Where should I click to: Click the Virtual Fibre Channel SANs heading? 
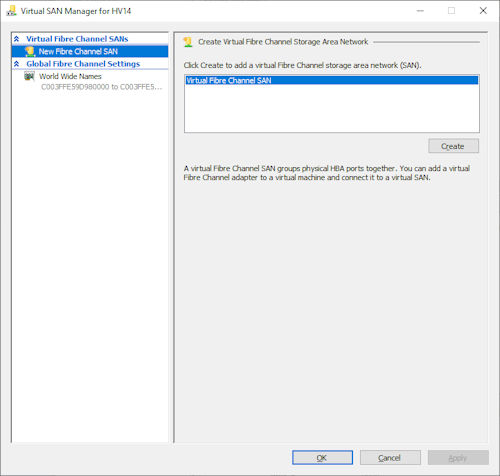[x=77, y=39]
